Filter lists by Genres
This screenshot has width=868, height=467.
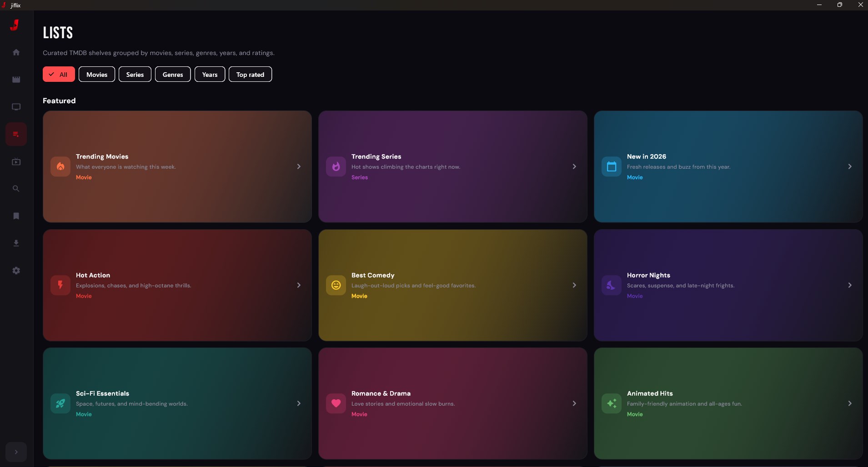[173, 75]
